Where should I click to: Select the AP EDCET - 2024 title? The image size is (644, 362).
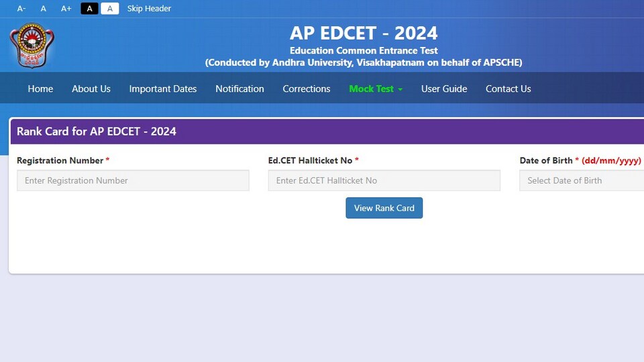tap(364, 34)
